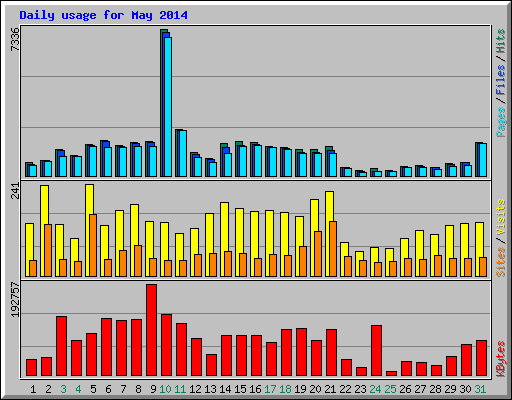Click day 11 on the x-axis
Screen dimensions: 512x400
(x=180, y=389)
